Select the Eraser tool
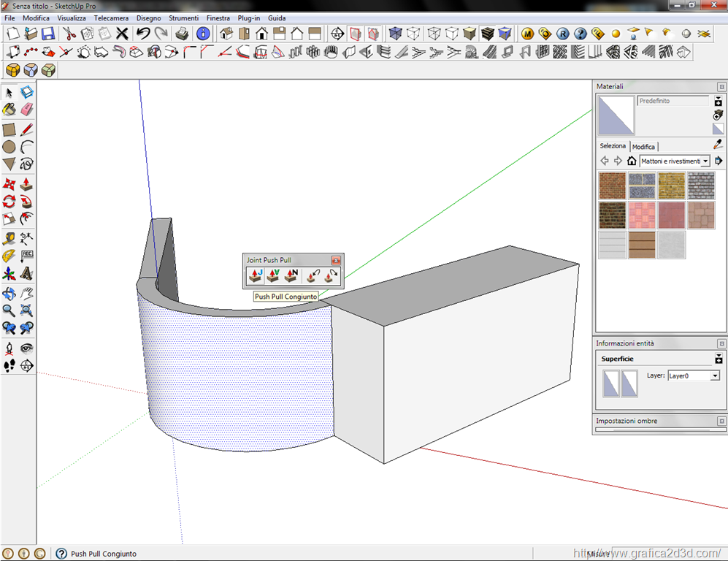The width and height of the screenshot is (728, 561). (27, 109)
